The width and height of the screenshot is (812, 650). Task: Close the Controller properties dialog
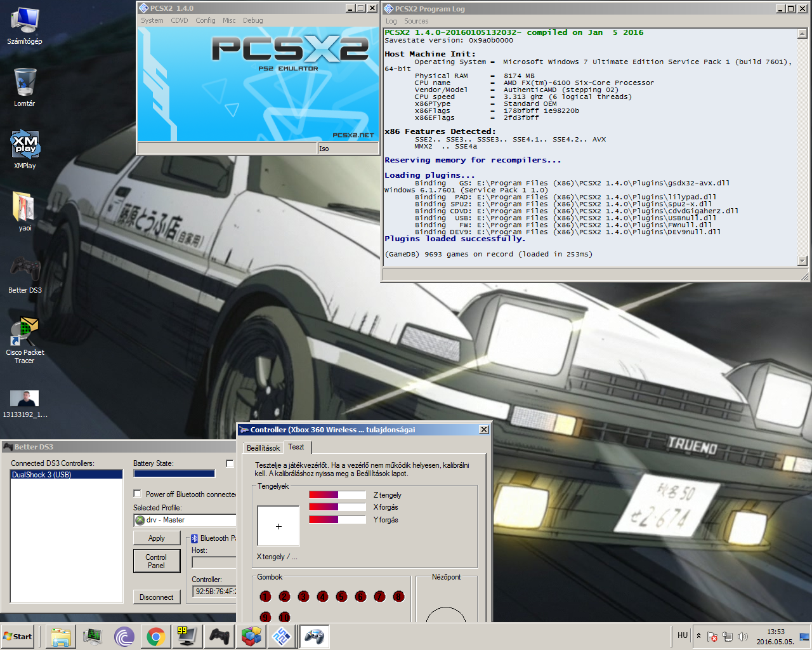484,430
